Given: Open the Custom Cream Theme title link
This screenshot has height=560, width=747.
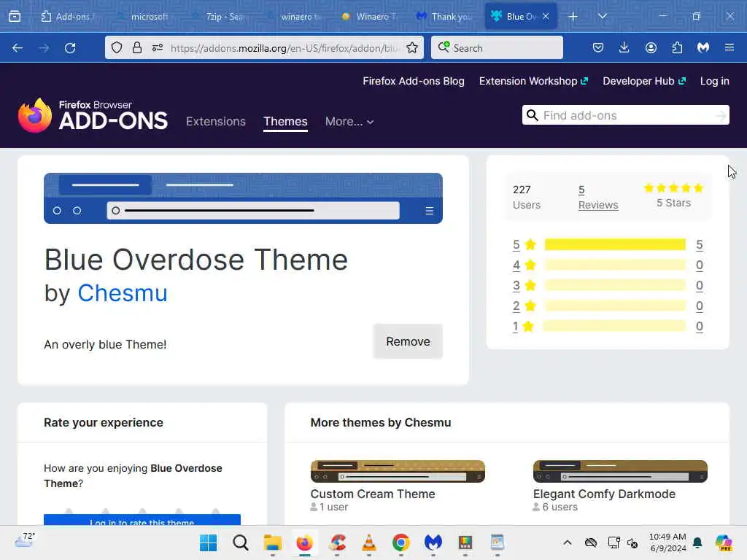Looking at the screenshot, I should pos(373,494).
